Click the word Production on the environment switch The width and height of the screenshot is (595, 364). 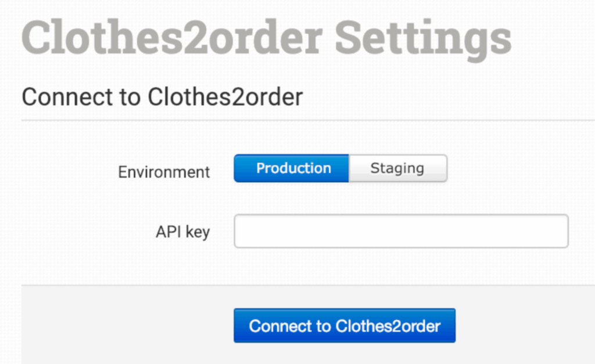pos(293,168)
